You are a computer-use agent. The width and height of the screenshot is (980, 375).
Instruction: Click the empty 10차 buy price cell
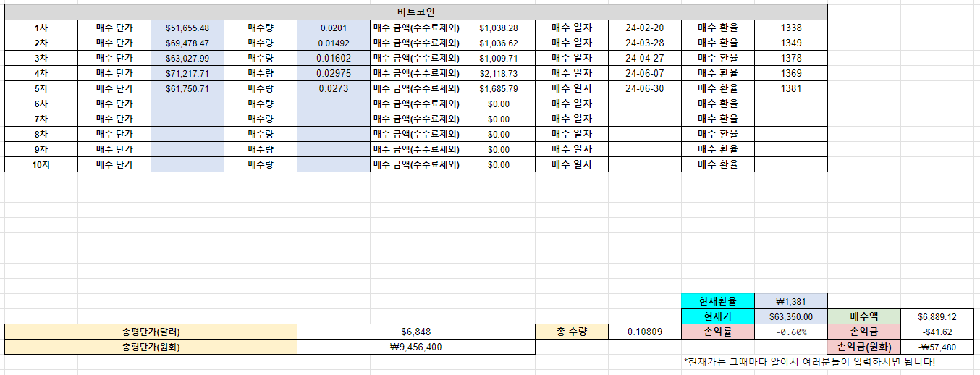tap(187, 164)
